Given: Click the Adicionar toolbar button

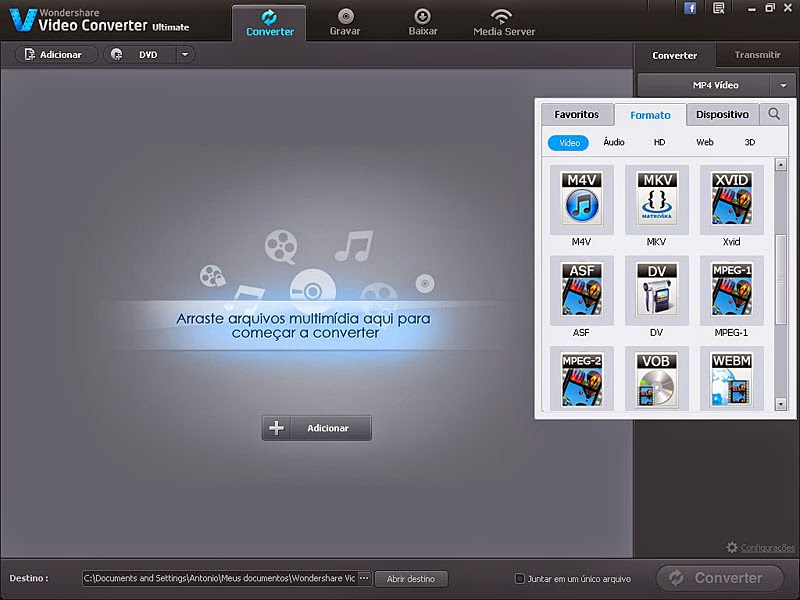Looking at the screenshot, I should point(56,55).
